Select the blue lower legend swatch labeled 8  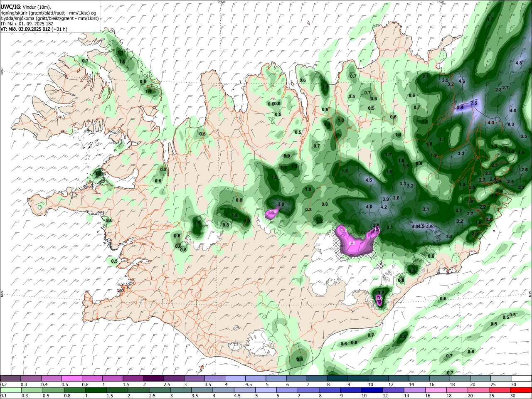pyautogui.click(x=329, y=390)
